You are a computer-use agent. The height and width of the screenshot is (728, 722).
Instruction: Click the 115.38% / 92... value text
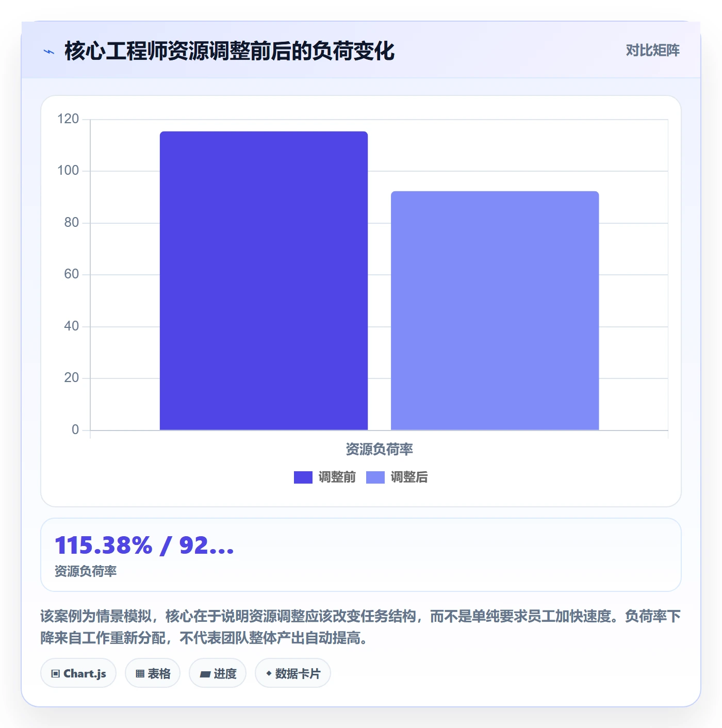(144, 545)
